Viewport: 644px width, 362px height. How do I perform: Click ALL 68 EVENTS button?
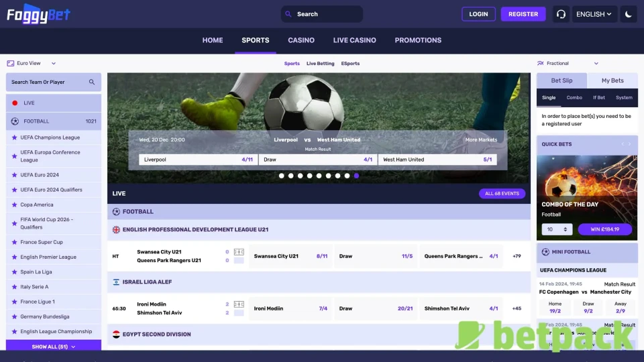pos(502,193)
